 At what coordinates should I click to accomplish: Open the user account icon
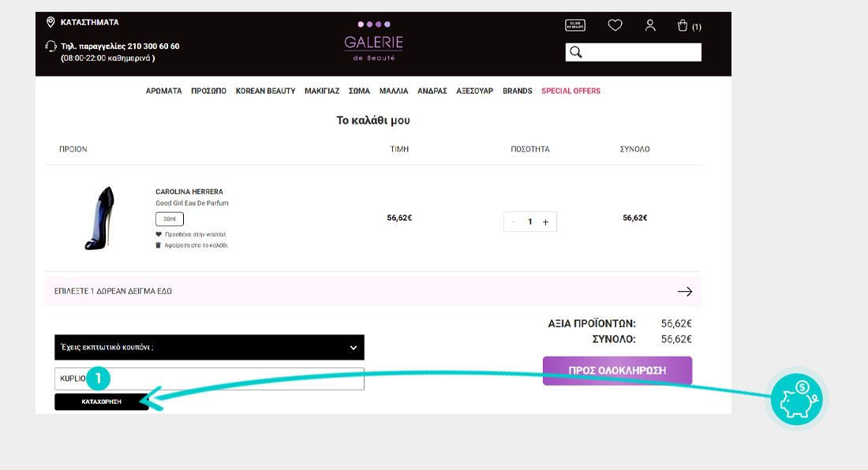coord(650,25)
